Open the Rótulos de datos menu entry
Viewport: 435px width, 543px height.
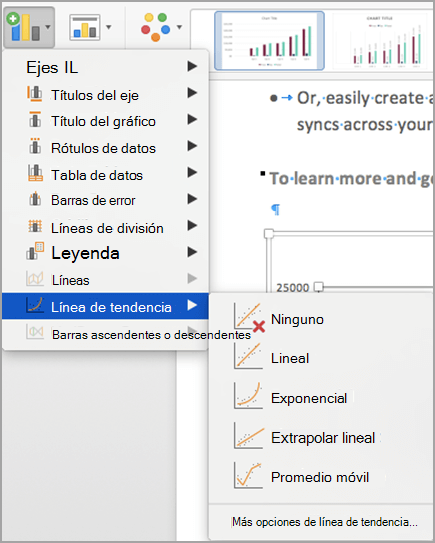point(105,148)
